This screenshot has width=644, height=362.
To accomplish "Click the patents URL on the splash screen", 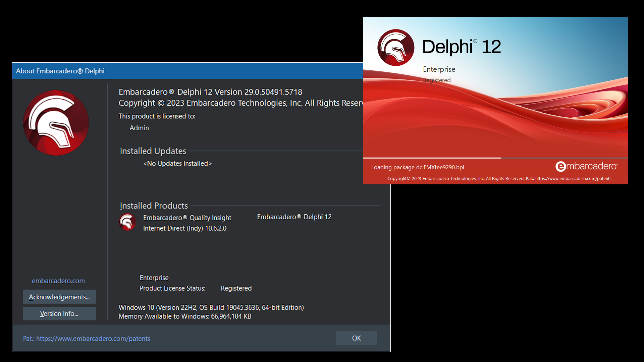I will (573, 178).
